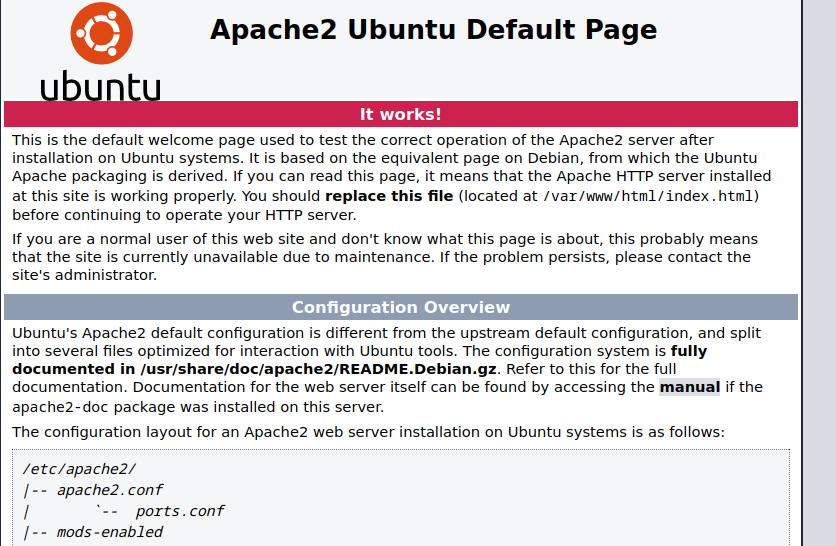
Task: Click the /var/www/html/index.html file path
Action: click(651, 196)
